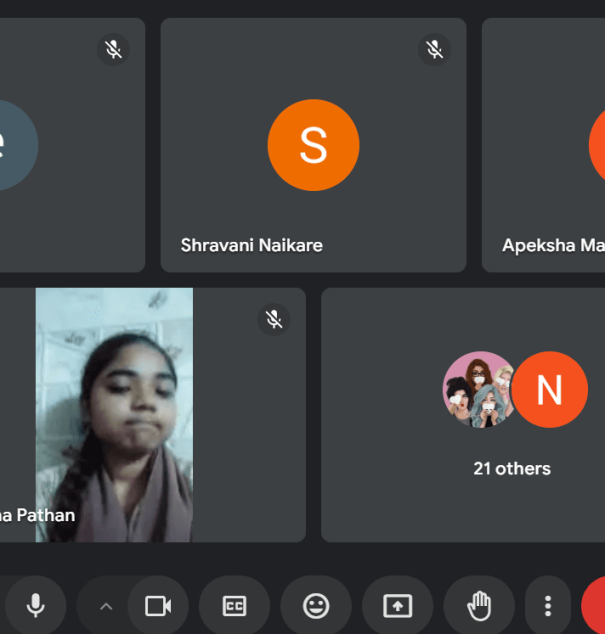Click muted mic icon on top-left tile

(113, 49)
